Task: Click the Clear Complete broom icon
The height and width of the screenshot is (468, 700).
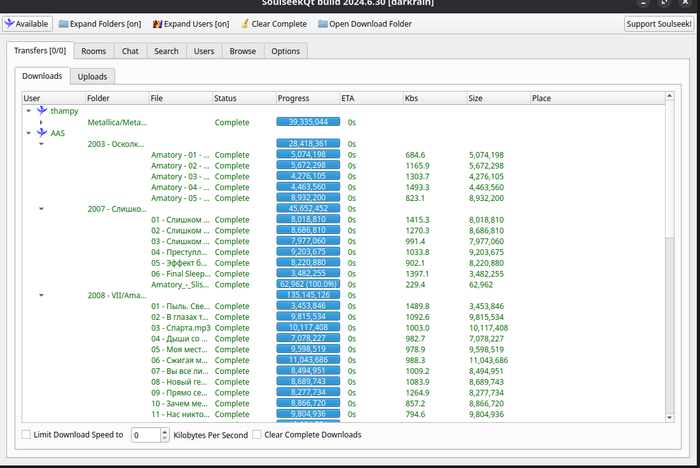Action: pyautogui.click(x=245, y=24)
